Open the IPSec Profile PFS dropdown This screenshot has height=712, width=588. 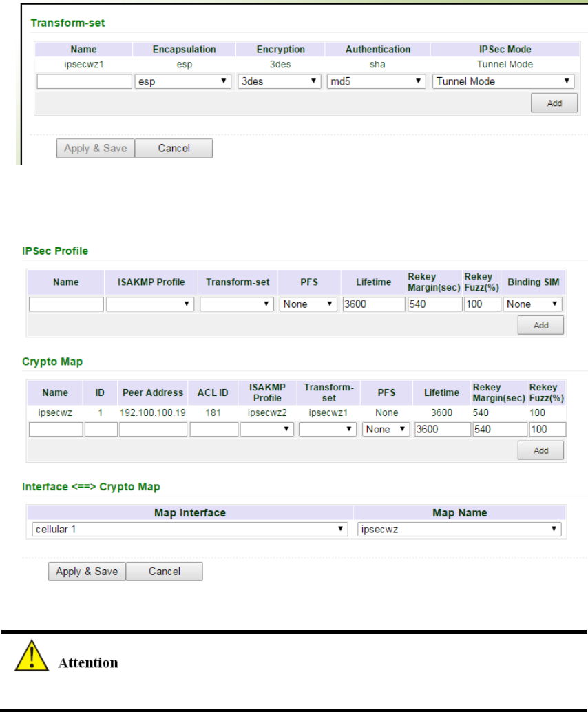tap(308, 304)
